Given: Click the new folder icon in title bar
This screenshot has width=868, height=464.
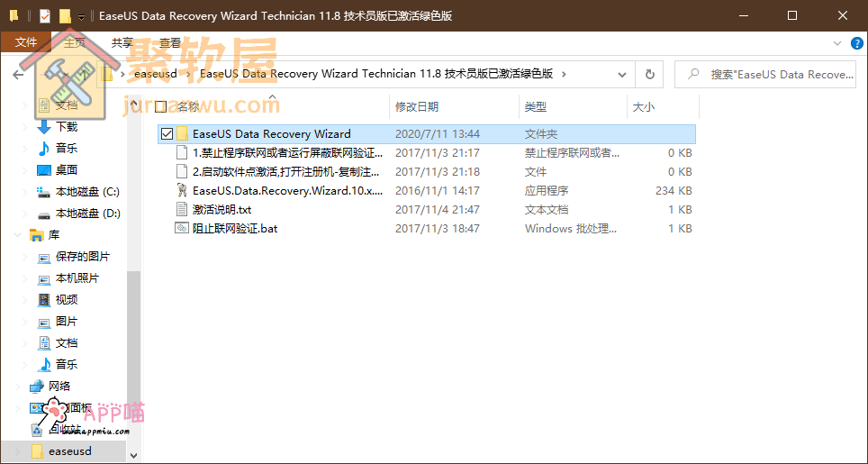Looking at the screenshot, I should point(65,16).
